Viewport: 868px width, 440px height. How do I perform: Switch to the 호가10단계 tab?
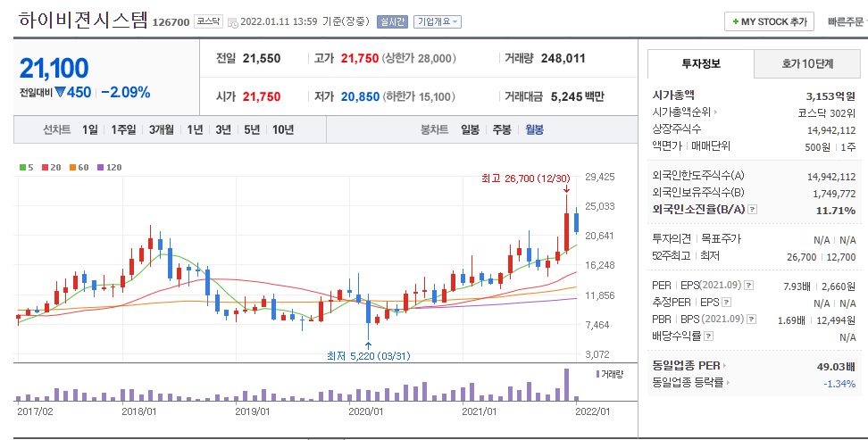[x=807, y=63]
